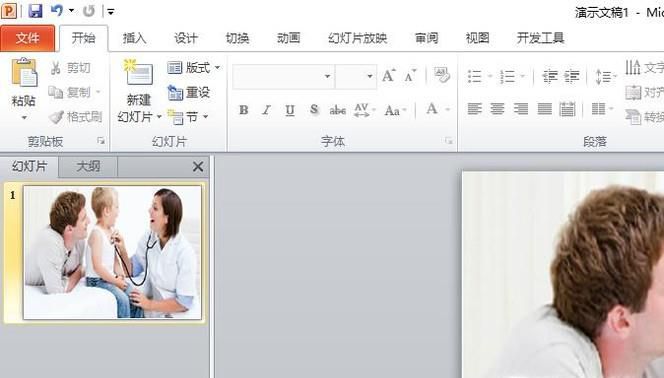Click the 格式刷 format painter

(75, 116)
